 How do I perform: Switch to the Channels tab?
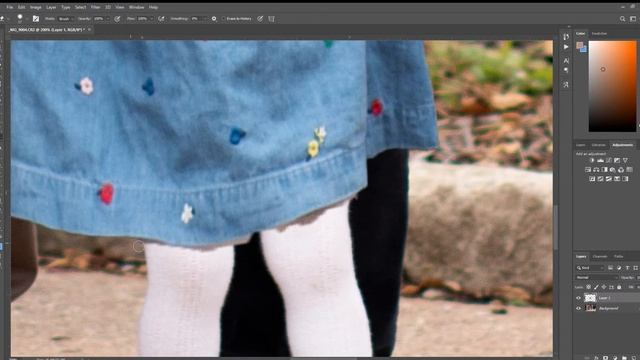(x=600, y=256)
